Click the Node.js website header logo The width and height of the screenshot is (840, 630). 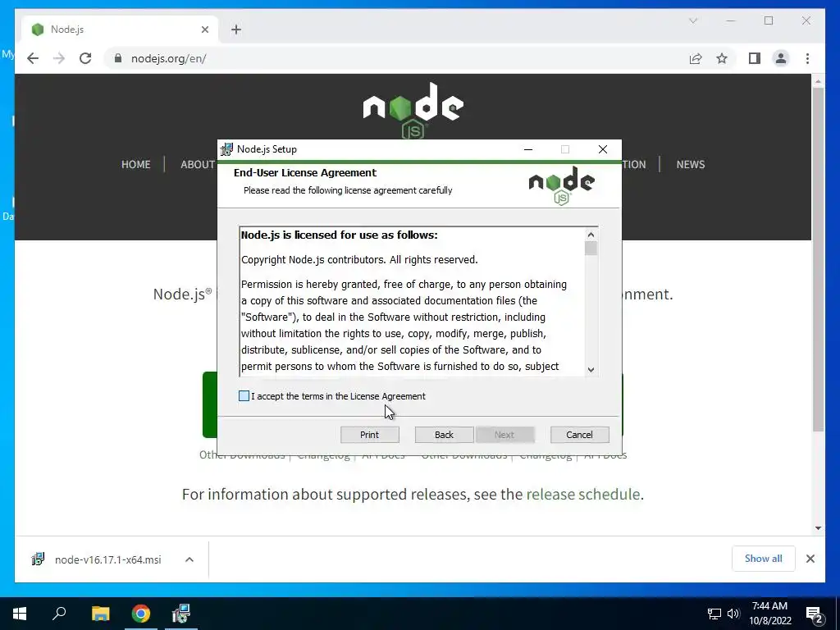tap(413, 111)
